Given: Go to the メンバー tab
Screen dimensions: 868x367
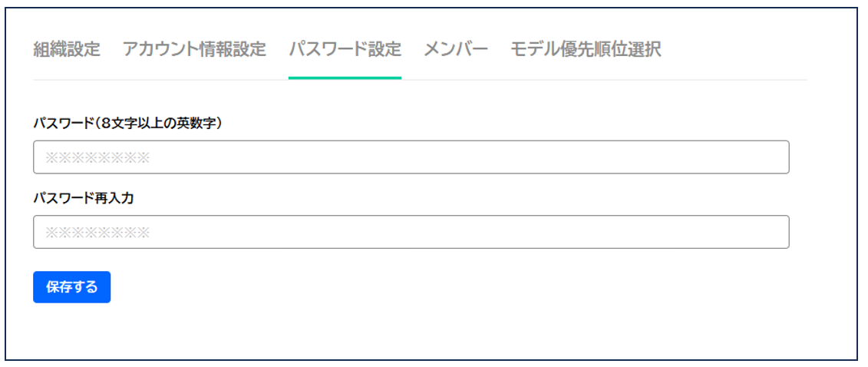Looking at the screenshot, I should click(456, 50).
